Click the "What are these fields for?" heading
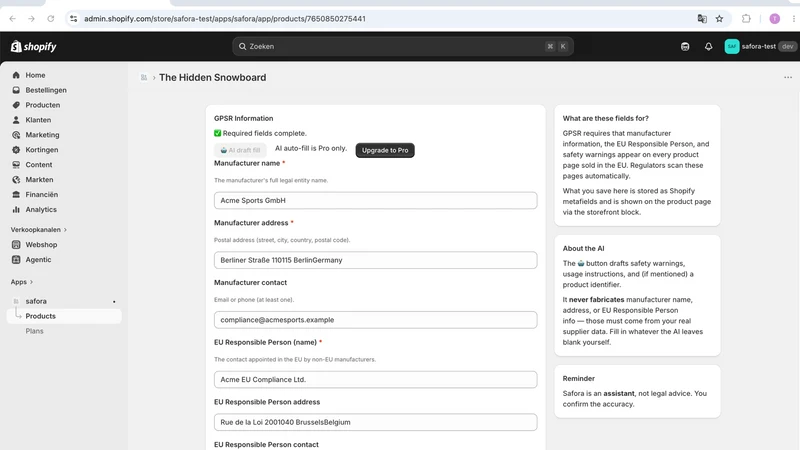Image resolution: width=800 pixels, height=450 pixels. 605,118
